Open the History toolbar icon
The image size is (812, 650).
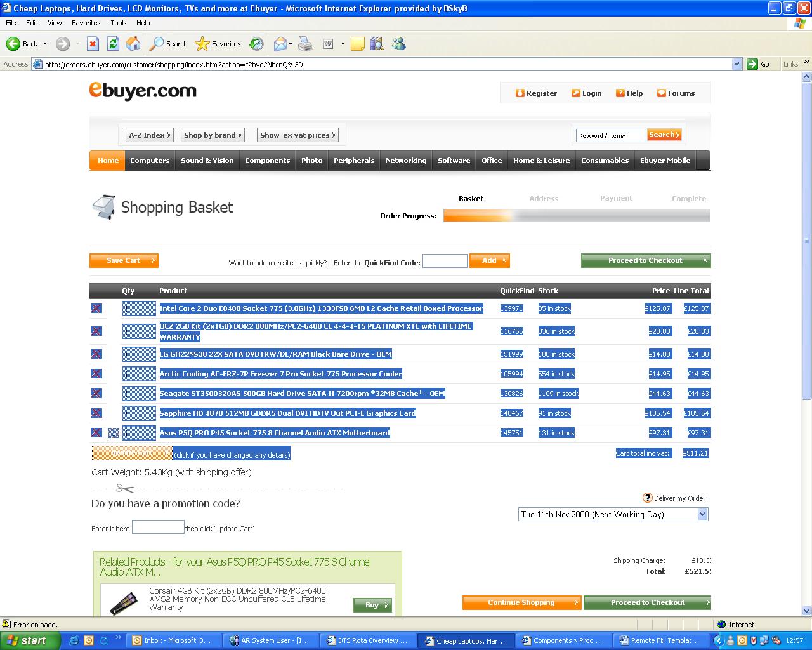click(256, 44)
